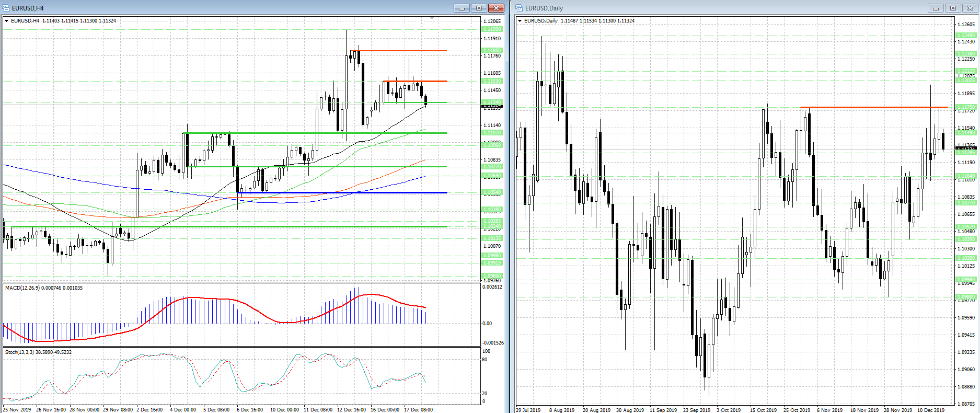Click the 15 Oct 2019 date on Daily axis

click(x=764, y=410)
